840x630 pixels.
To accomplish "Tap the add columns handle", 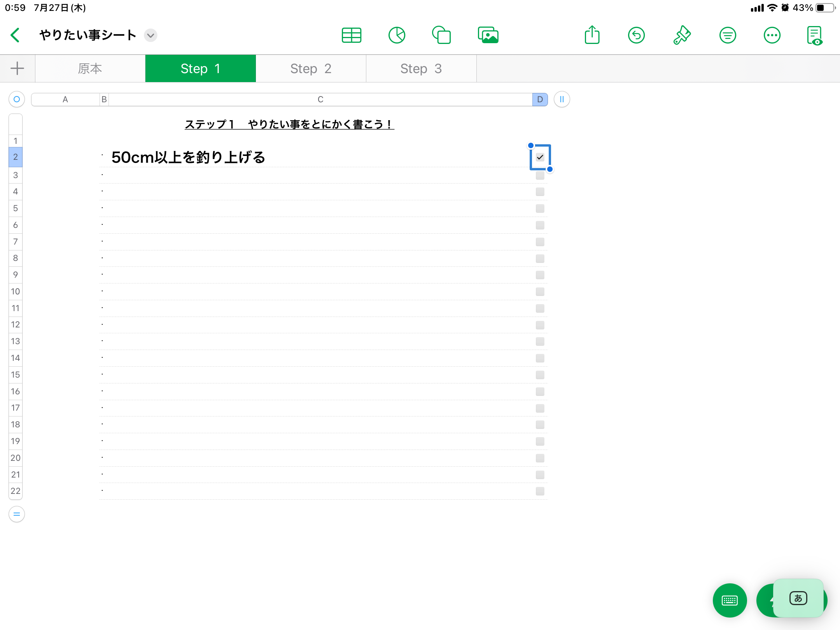I will point(562,100).
